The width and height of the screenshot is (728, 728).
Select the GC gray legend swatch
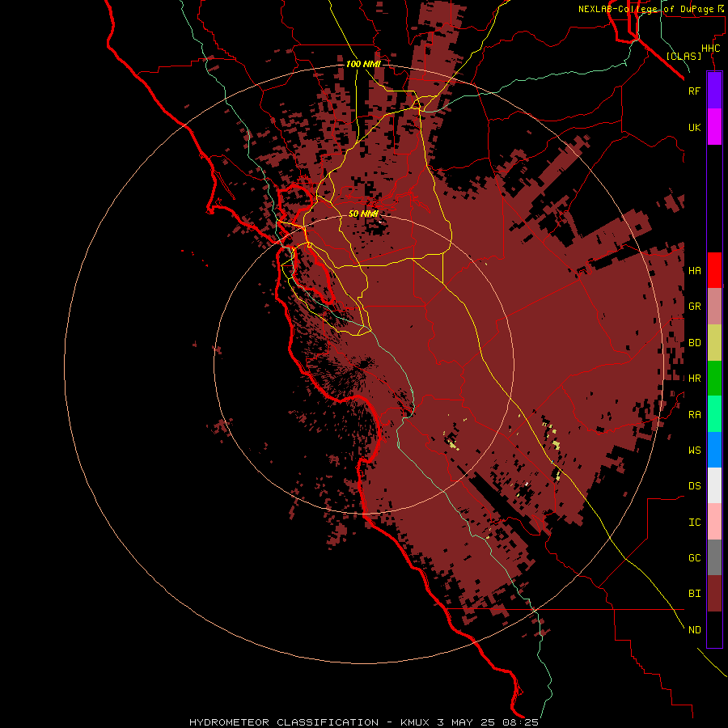point(714,557)
